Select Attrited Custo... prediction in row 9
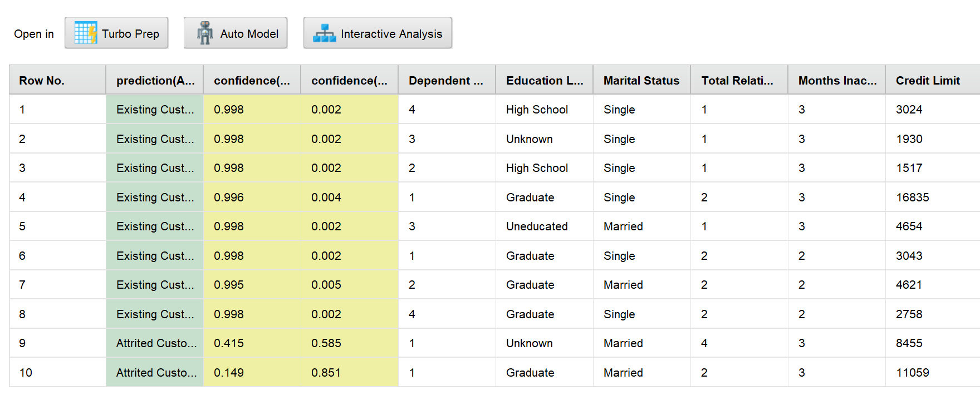The image size is (980, 395). point(155,343)
